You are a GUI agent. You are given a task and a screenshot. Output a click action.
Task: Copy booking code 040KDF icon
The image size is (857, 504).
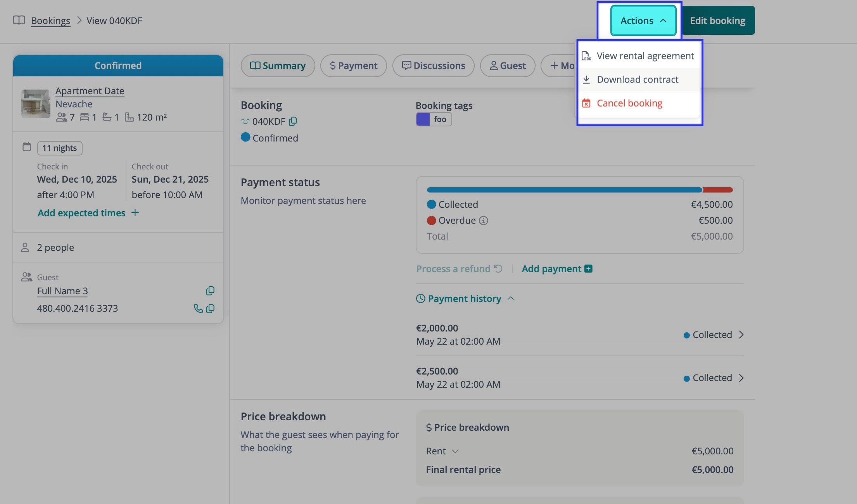(293, 121)
